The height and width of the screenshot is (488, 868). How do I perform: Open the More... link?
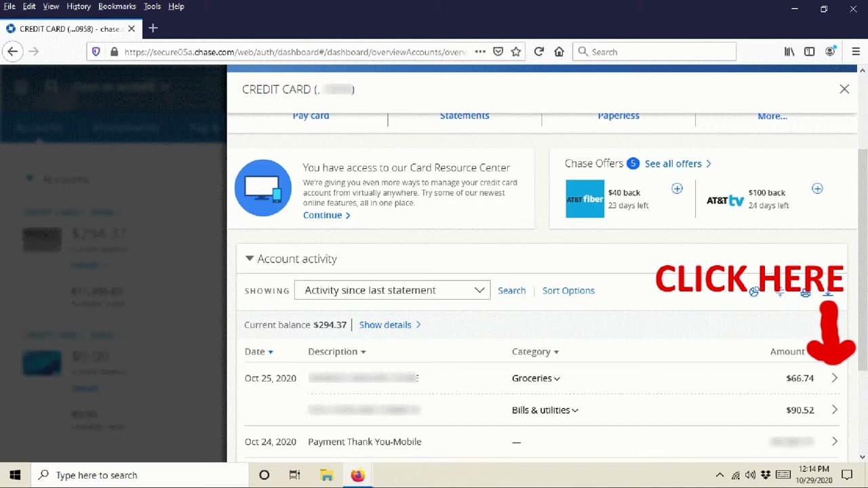pyautogui.click(x=772, y=116)
